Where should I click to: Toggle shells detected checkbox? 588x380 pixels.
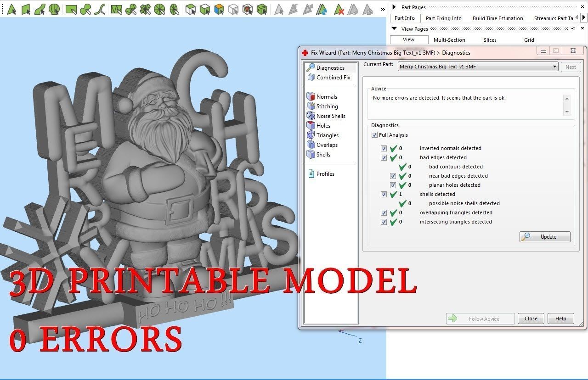[x=384, y=195]
